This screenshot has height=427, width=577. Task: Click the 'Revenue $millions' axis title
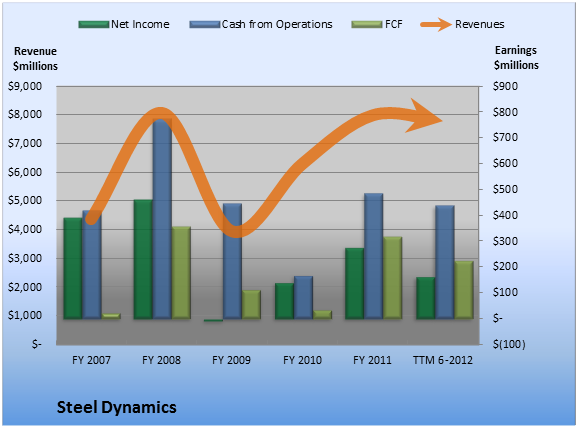pyautogui.click(x=35, y=59)
